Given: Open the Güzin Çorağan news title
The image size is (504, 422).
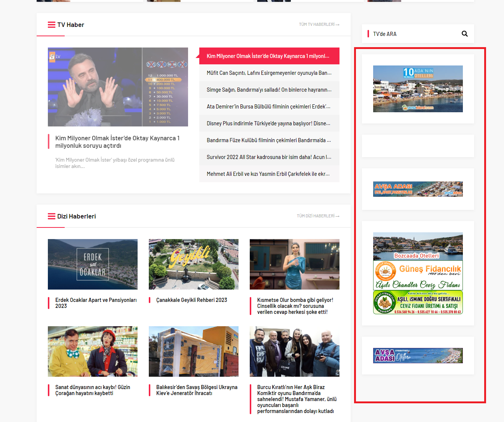Looking at the screenshot, I should point(92,390).
